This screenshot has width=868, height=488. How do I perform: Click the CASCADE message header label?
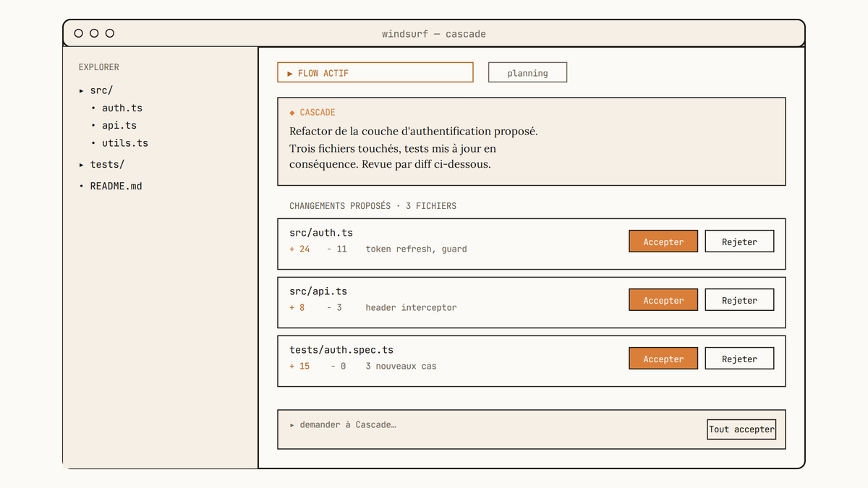(x=312, y=113)
